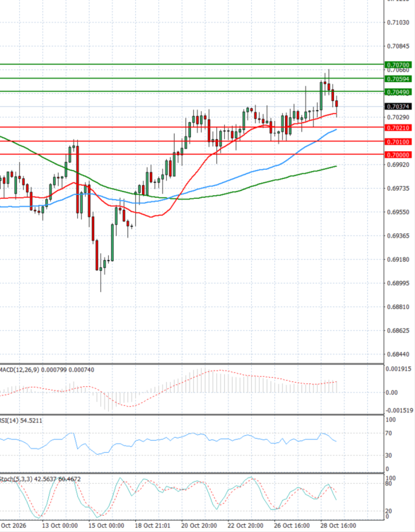
Task: Click the red 0.70210 support price label
Action: pos(398,128)
